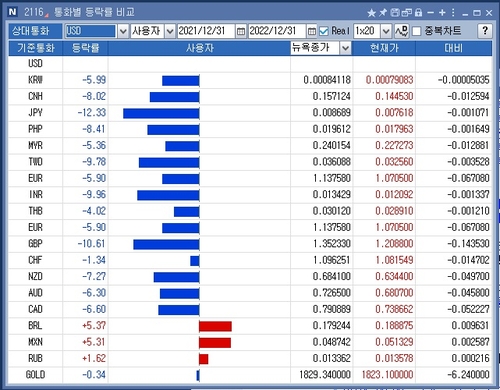
Task: Click the start date field 2021/12/31
Action: click(x=206, y=31)
